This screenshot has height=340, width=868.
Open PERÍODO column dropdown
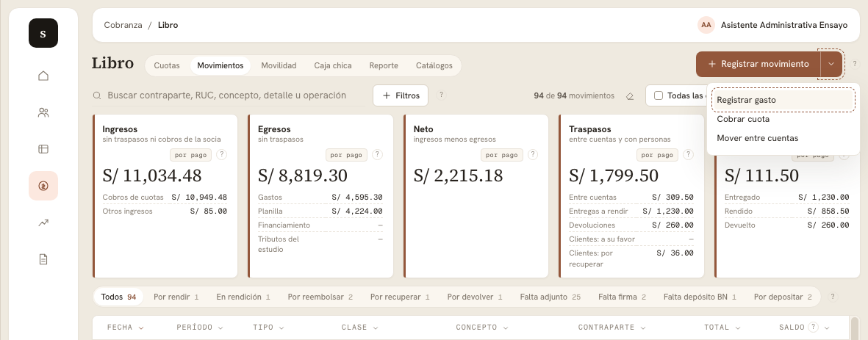pos(221,328)
